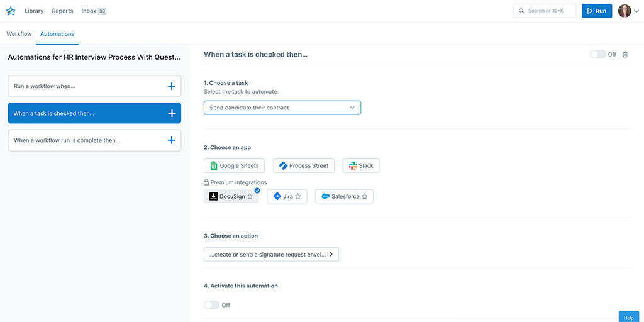Click the '1. Choose a task' label
Viewport: 644px width, 322px height.
point(226,83)
